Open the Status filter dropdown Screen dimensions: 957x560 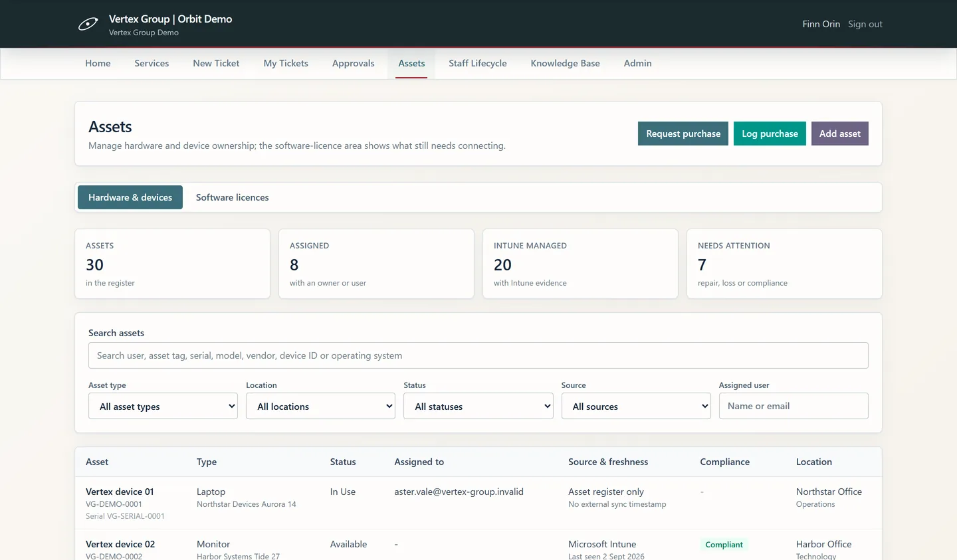click(x=478, y=406)
